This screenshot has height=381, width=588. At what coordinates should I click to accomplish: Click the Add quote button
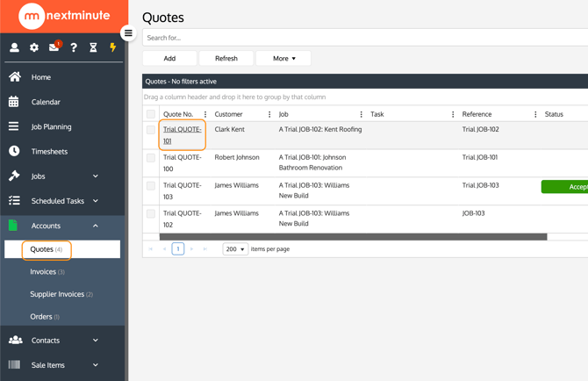point(169,58)
